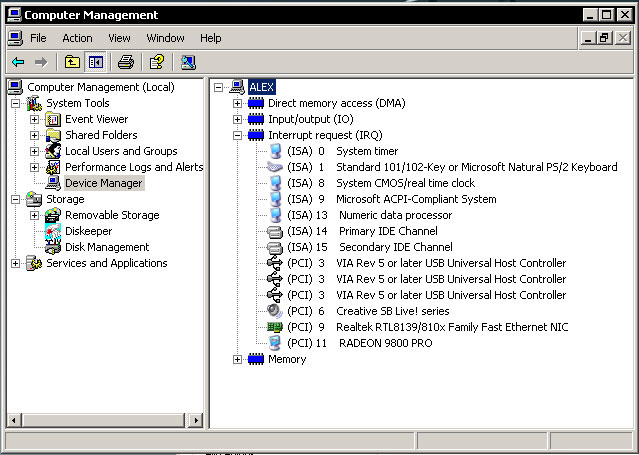Select the ALEX computer name
The height and width of the screenshot is (455, 639).
pos(262,87)
